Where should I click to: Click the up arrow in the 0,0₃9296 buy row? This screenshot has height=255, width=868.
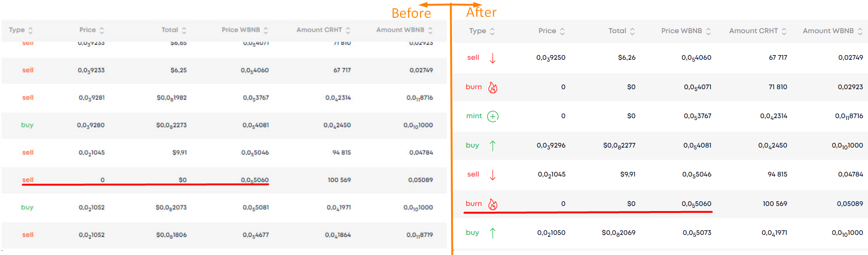point(493,146)
